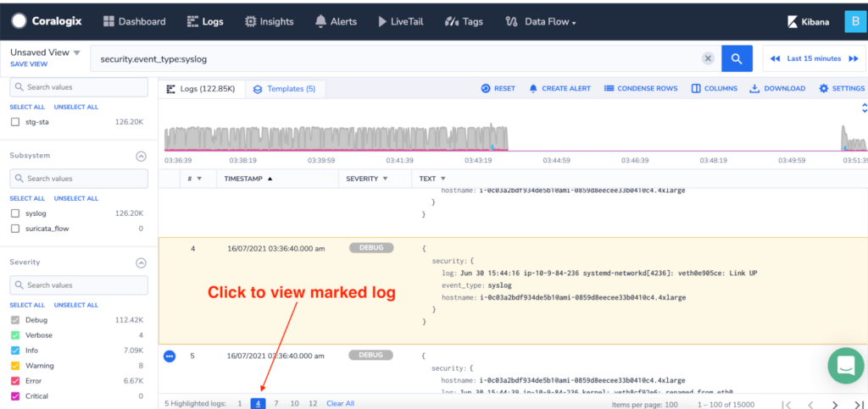Open the Data Flow menu
The image size is (868, 409).
click(541, 21)
